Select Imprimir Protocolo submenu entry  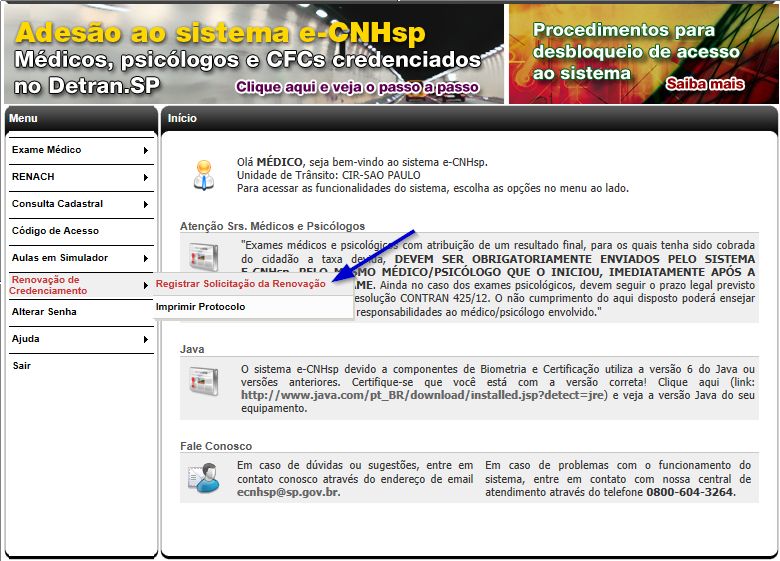tap(200, 307)
